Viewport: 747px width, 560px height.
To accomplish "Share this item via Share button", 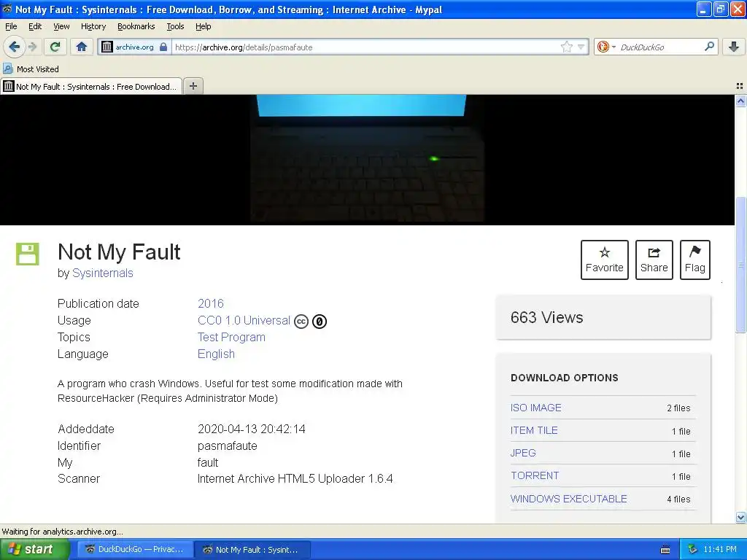I will 654,260.
